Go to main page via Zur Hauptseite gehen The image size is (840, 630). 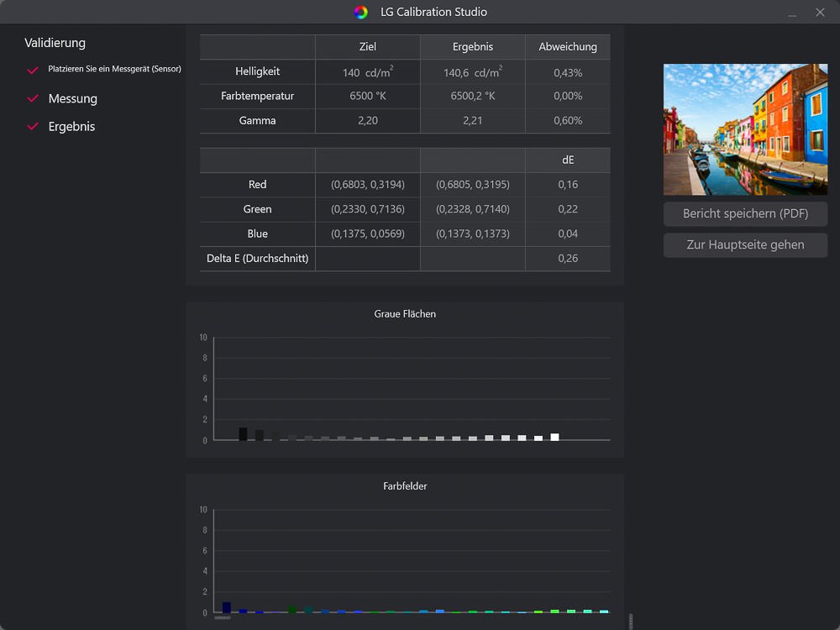(745, 245)
